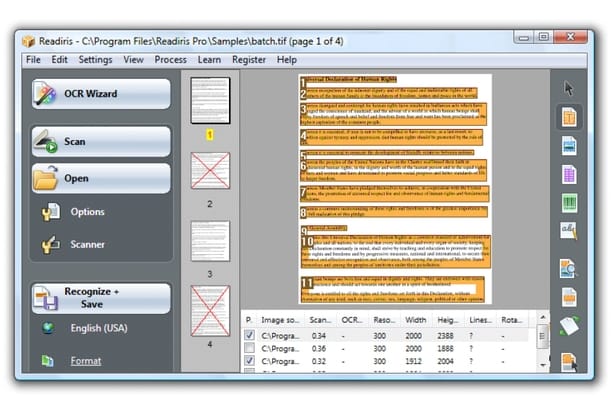
Task: Open the Learn menu
Action: [209, 60]
